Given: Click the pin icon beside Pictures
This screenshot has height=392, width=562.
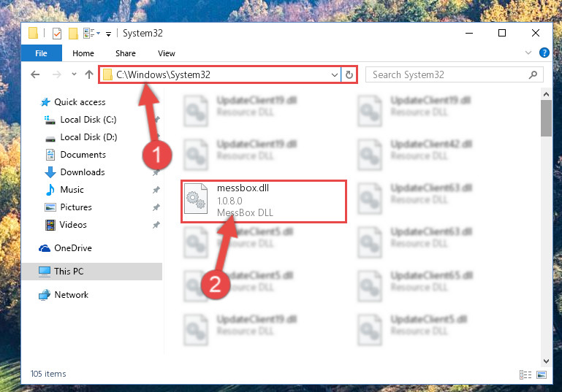Looking at the screenshot, I should [156, 207].
